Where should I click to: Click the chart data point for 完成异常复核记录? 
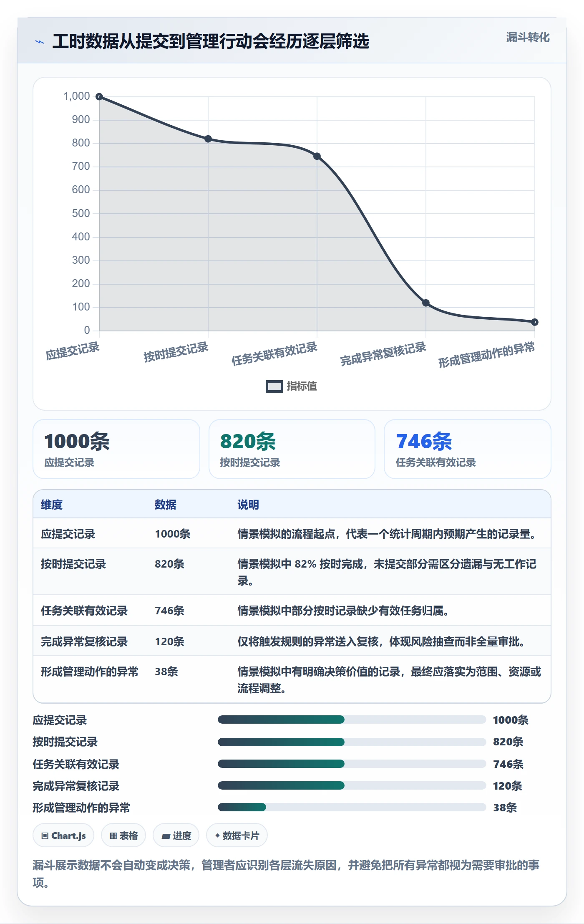click(x=426, y=303)
